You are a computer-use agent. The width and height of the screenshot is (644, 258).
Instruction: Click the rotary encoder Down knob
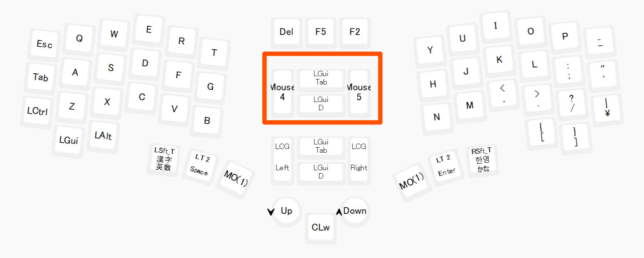point(355,211)
